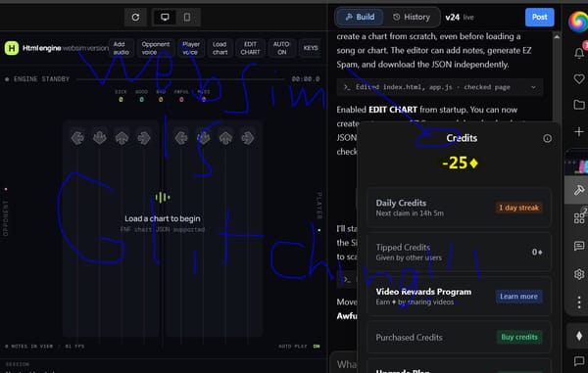Click the song progress bar near ENGINE STANDBY
Screen dimensions: 588x373
pyautogui.click(x=180, y=79)
